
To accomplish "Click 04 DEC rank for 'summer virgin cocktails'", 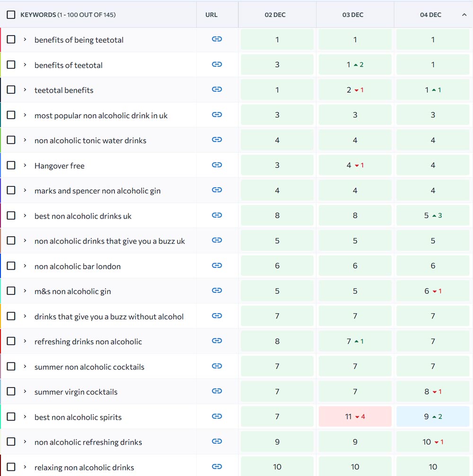I will point(433,391).
